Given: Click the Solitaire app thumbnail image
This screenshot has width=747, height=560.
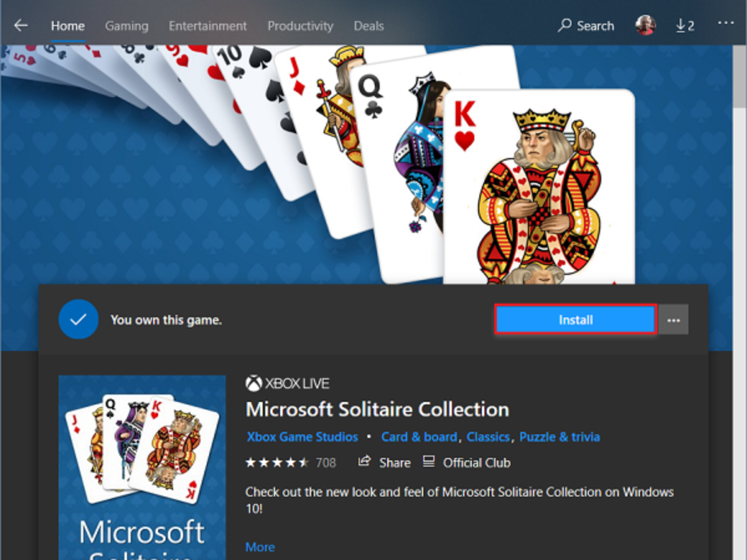Looking at the screenshot, I should tap(142, 467).
